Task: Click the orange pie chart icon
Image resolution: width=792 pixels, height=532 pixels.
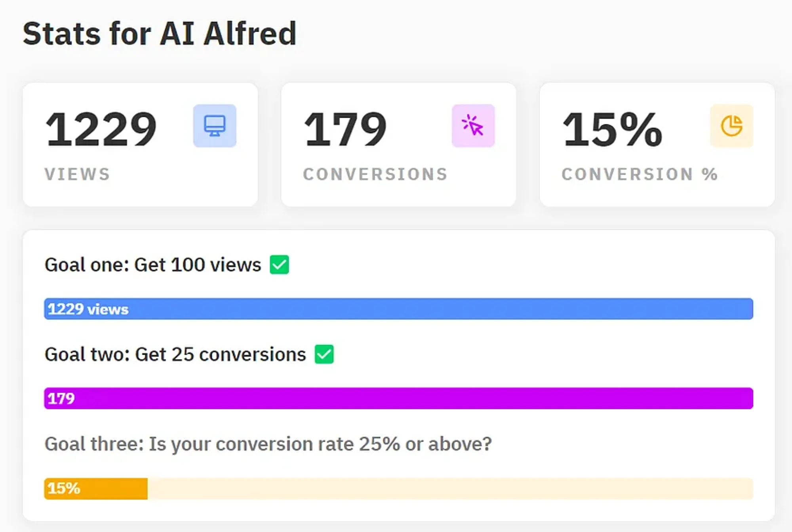Action: (x=731, y=126)
